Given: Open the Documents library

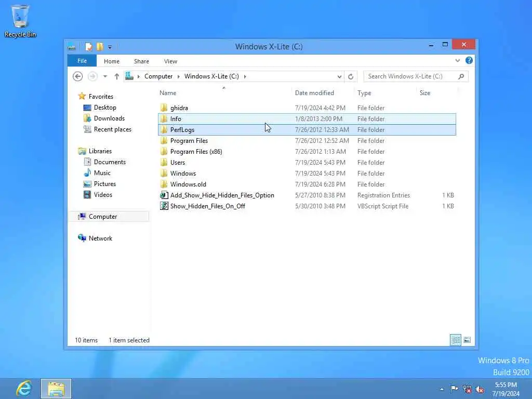Looking at the screenshot, I should [x=110, y=162].
